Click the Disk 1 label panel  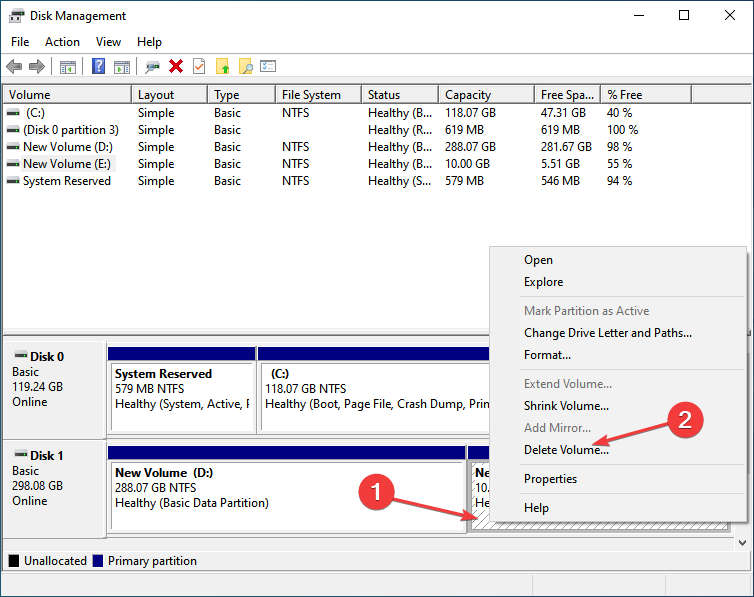pyautogui.click(x=54, y=488)
